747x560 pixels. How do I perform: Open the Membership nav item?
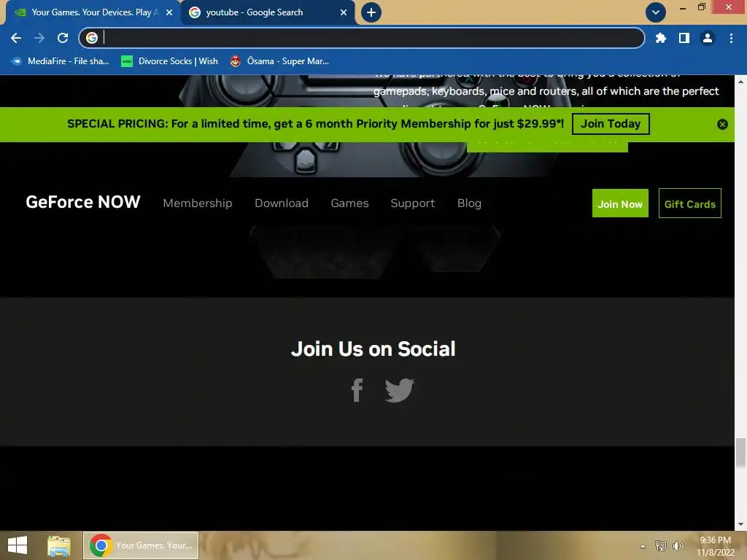pyautogui.click(x=197, y=203)
